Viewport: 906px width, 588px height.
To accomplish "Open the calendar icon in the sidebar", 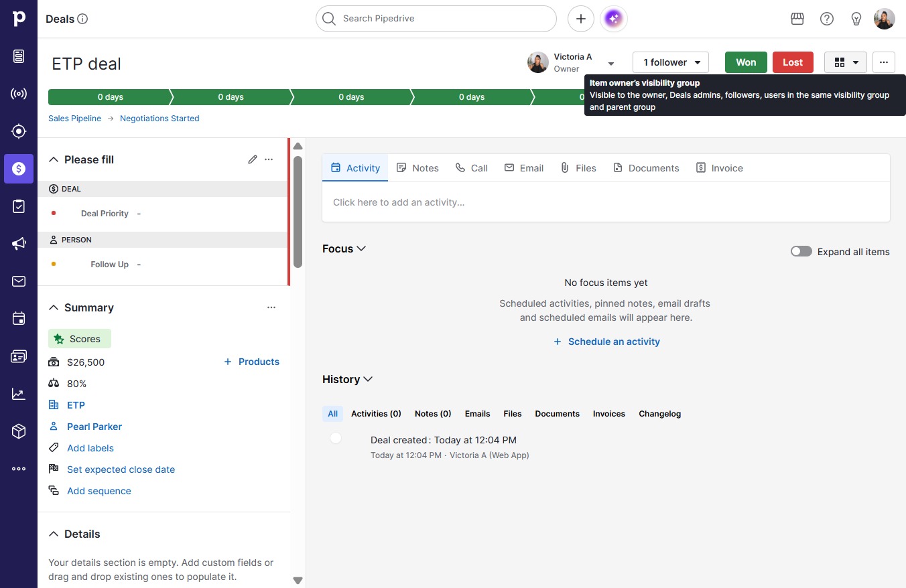I will pyautogui.click(x=19, y=319).
